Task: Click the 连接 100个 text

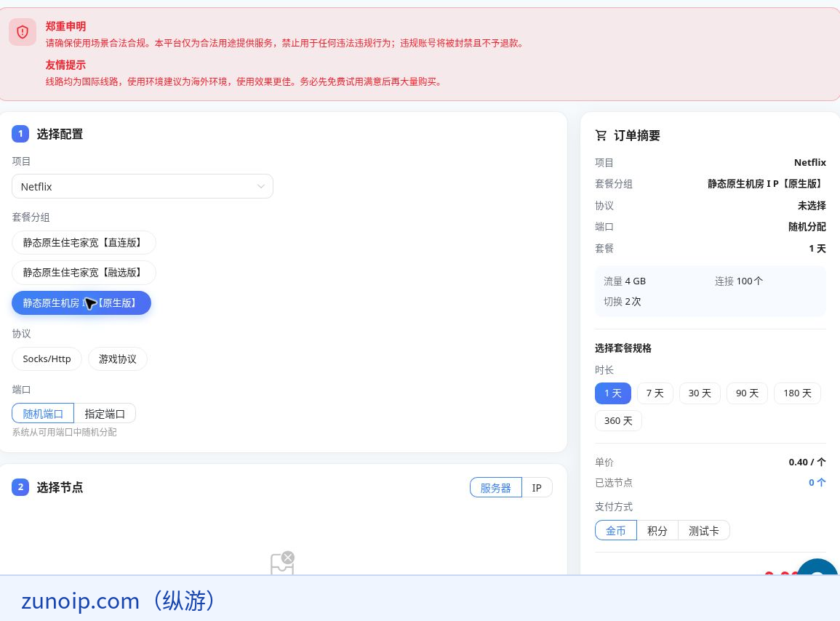Action: pos(739,281)
